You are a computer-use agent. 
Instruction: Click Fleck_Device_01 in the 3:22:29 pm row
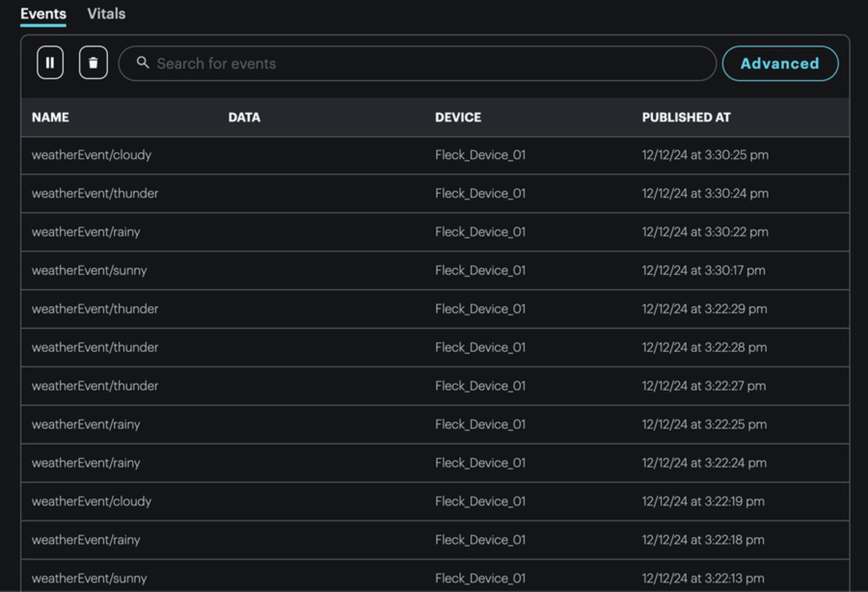pos(480,309)
